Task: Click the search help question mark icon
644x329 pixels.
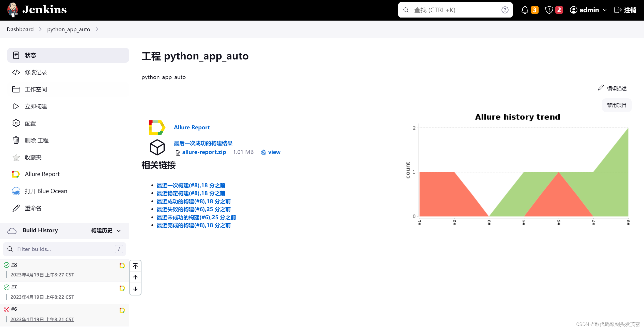Action: click(505, 10)
